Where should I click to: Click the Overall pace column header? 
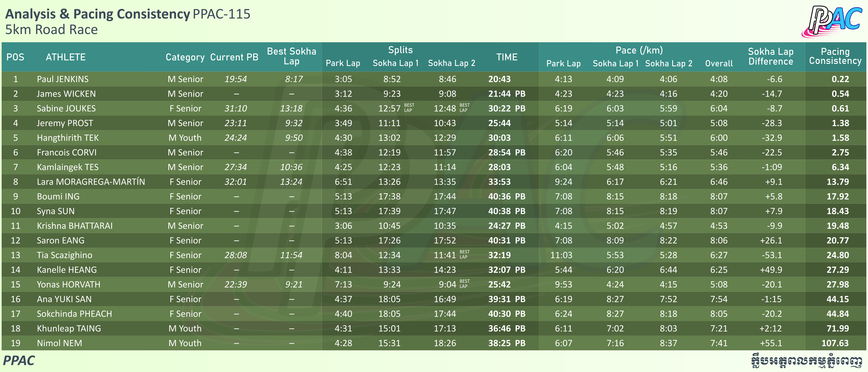coord(719,64)
